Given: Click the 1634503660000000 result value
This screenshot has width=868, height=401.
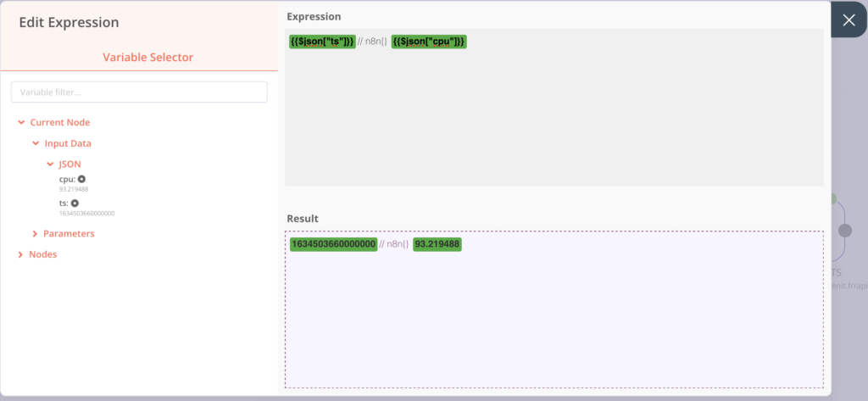Looking at the screenshot, I should (333, 244).
